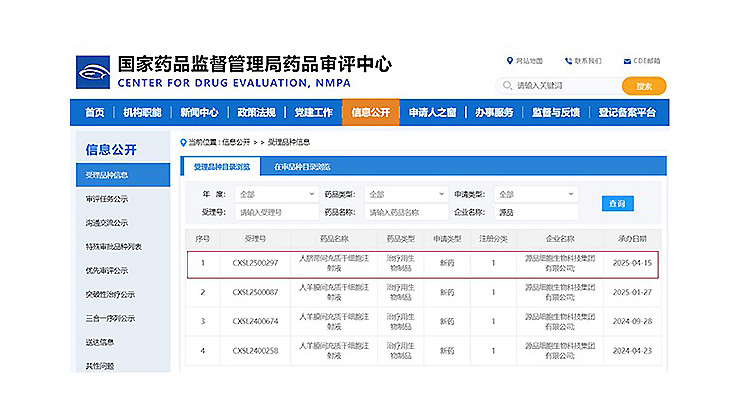
Task: Expand the 申请类型 dropdown
Action: pyautogui.click(x=536, y=194)
